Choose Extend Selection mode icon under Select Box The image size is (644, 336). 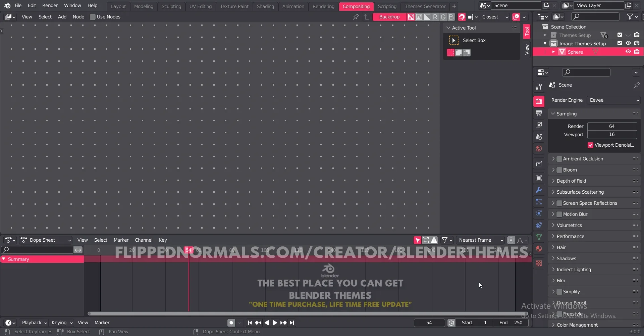tap(459, 52)
